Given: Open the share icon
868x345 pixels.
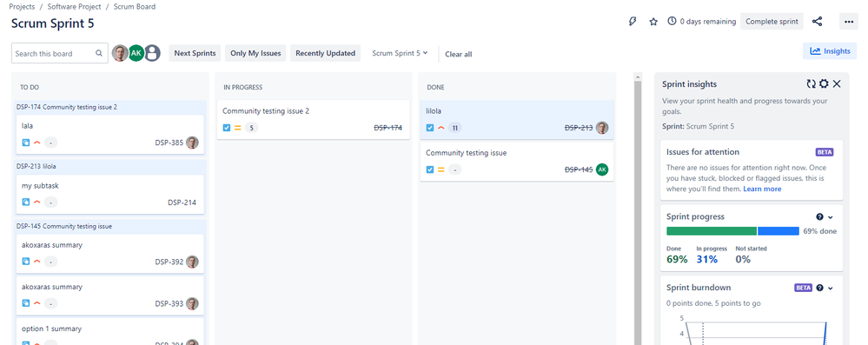Looking at the screenshot, I should 817,22.
